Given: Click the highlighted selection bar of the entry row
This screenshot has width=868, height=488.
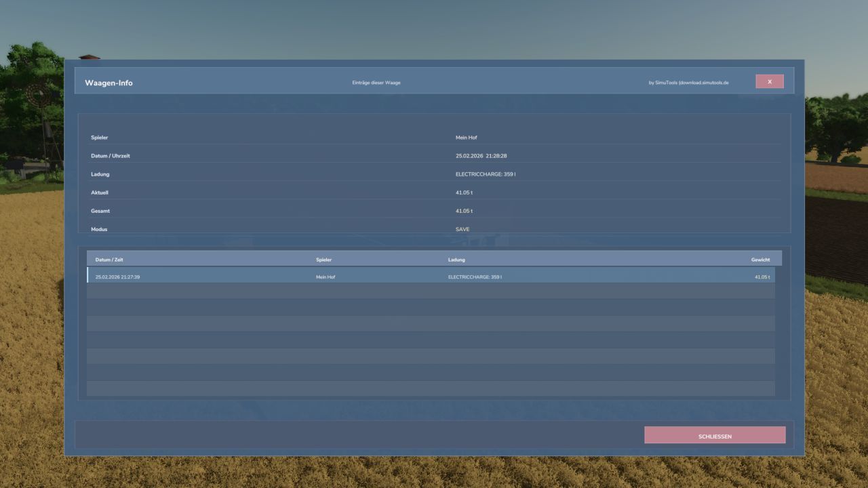Looking at the screenshot, I should coord(89,276).
